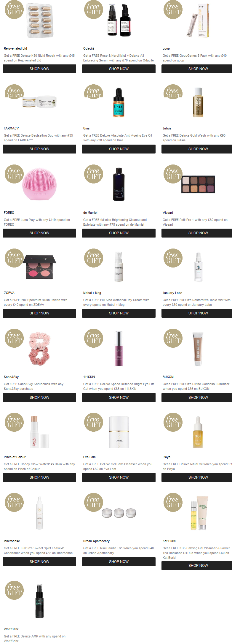Click Shop Now for the 111SKIN Eye Lift Gel
The height and width of the screenshot is (644, 232).
pyautogui.click(x=119, y=397)
